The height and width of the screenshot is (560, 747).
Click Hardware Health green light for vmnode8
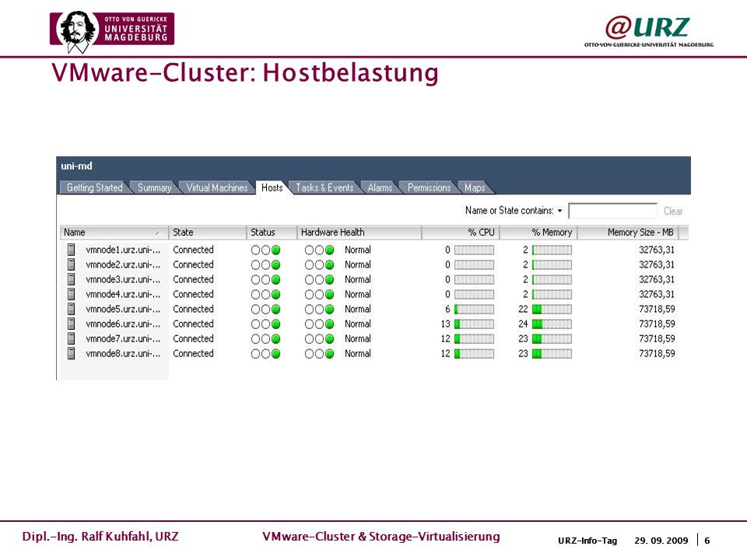(x=329, y=354)
